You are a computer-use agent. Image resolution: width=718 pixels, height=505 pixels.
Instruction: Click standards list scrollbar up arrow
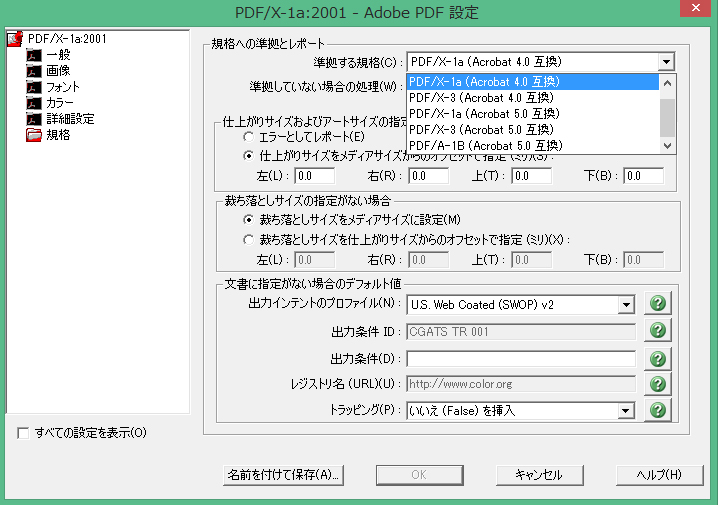[x=667, y=83]
